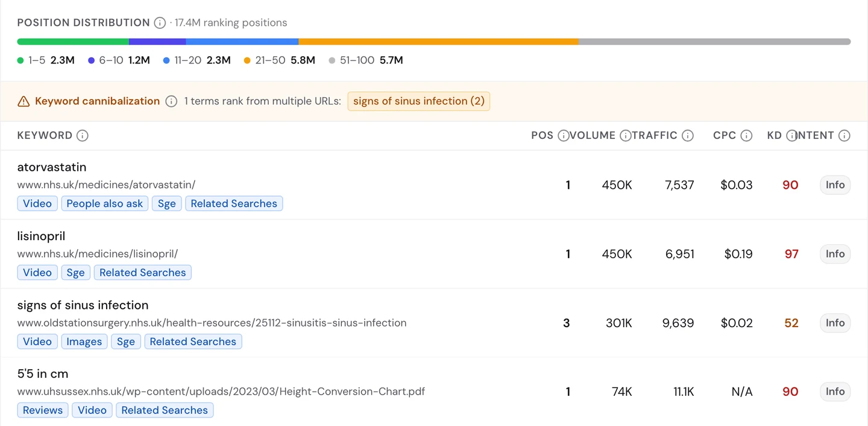Click KD value 97
The image size is (868, 426).
coord(791,254)
